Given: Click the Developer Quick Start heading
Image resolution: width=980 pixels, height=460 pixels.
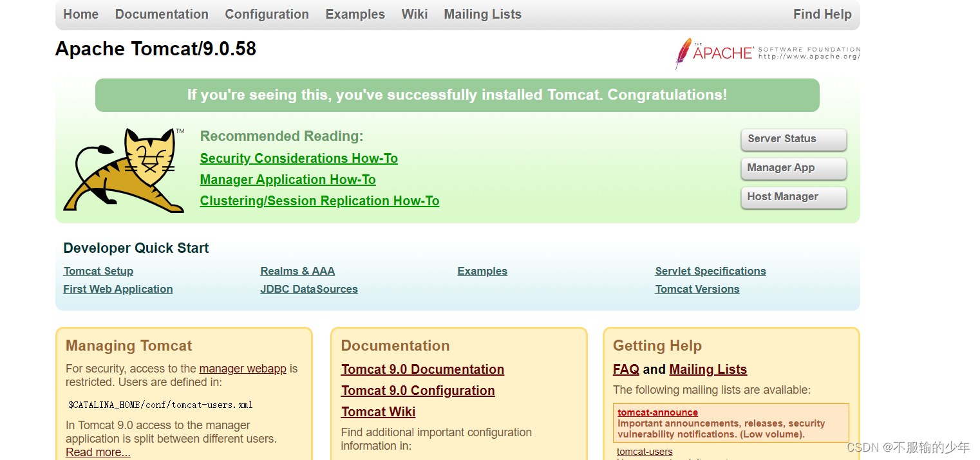Looking at the screenshot, I should (136, 248).
